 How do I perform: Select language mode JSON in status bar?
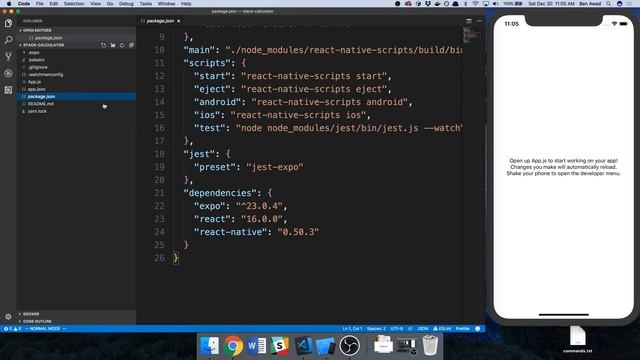pyautogui.click(x=423, y=329)
